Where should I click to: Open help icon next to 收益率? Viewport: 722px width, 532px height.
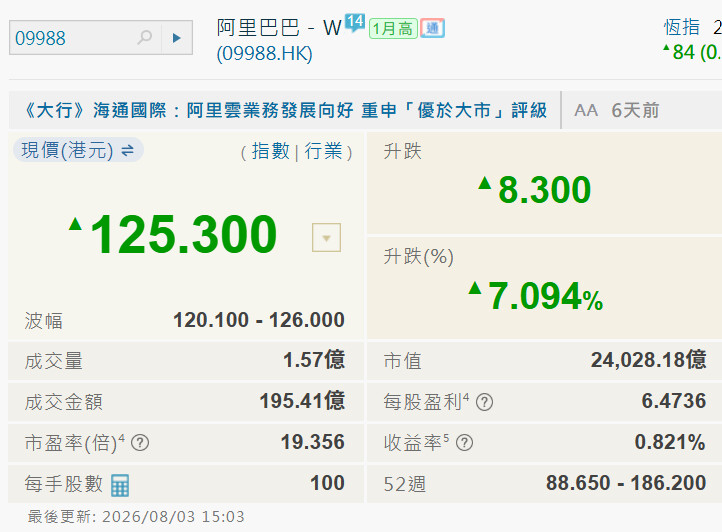coord(464,443)
